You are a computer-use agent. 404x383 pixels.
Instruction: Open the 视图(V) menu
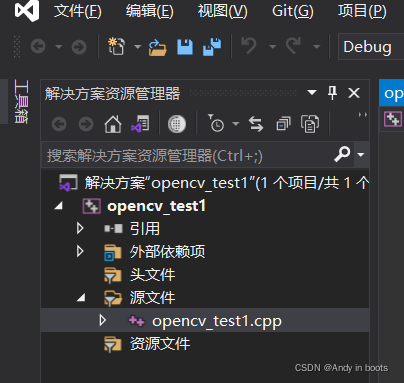tap(222, 11)
